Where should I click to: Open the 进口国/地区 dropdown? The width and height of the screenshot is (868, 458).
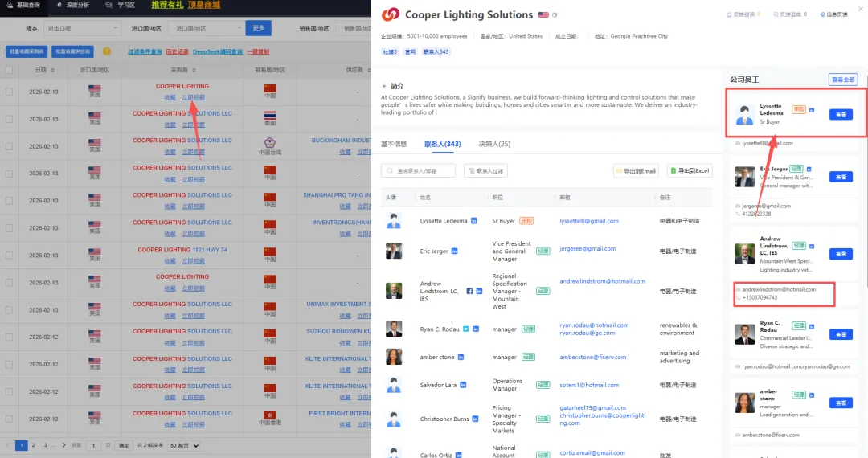(207, 28)
